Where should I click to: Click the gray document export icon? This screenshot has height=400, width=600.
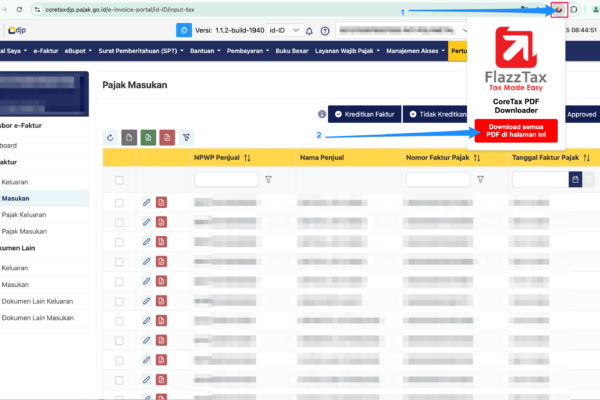click(x=129, y=137)
